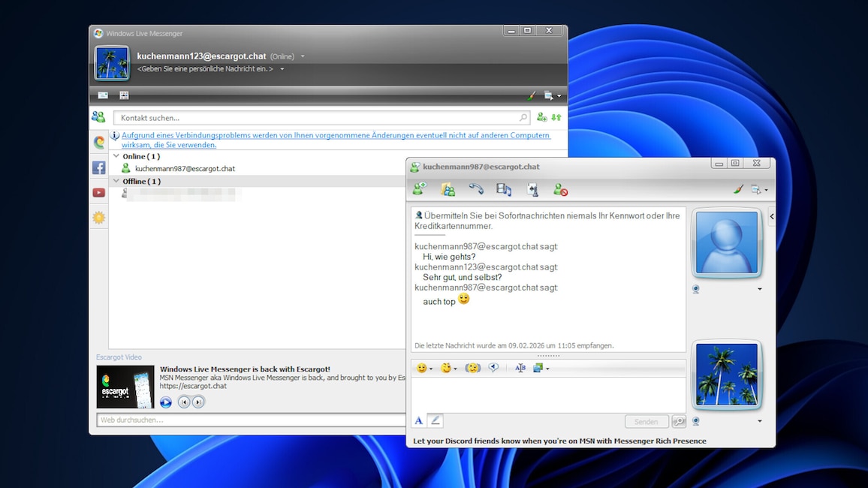Click the Verbindungsproblem warning link
Viewport: 868px width, 488px height.
(336, 140)
